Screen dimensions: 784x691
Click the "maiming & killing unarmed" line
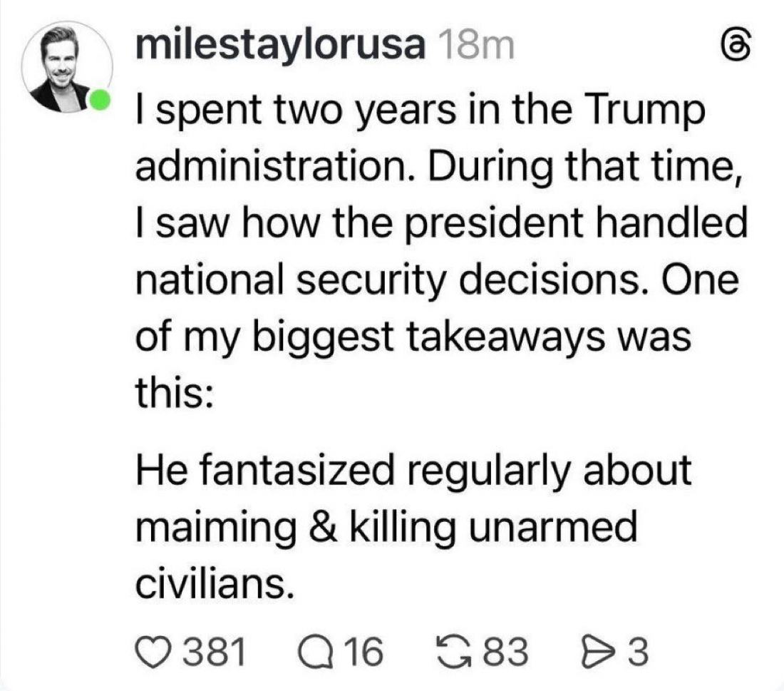(385, 526)
